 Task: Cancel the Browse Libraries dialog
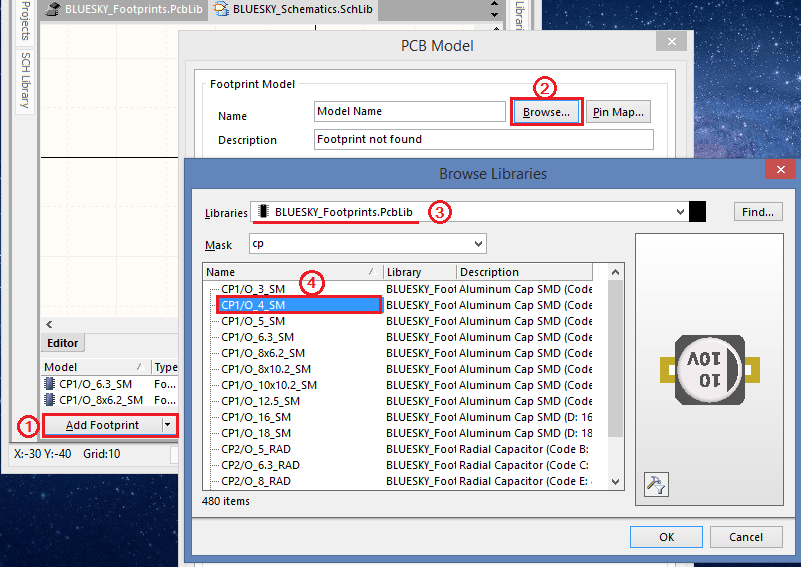click(746, 537)
